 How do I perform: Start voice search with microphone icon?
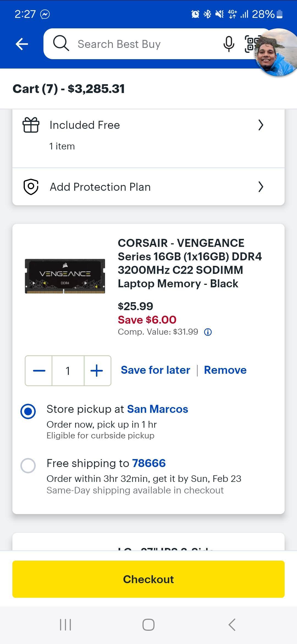click(229, 44)
